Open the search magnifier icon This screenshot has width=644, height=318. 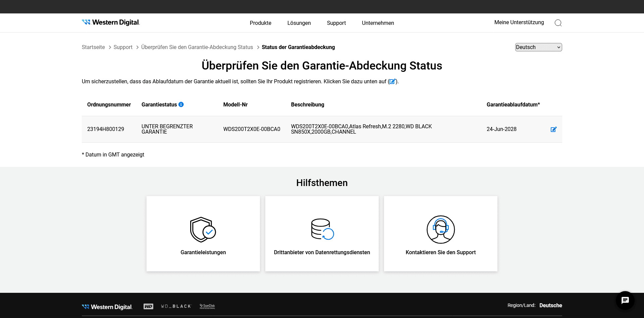[558, 23]
